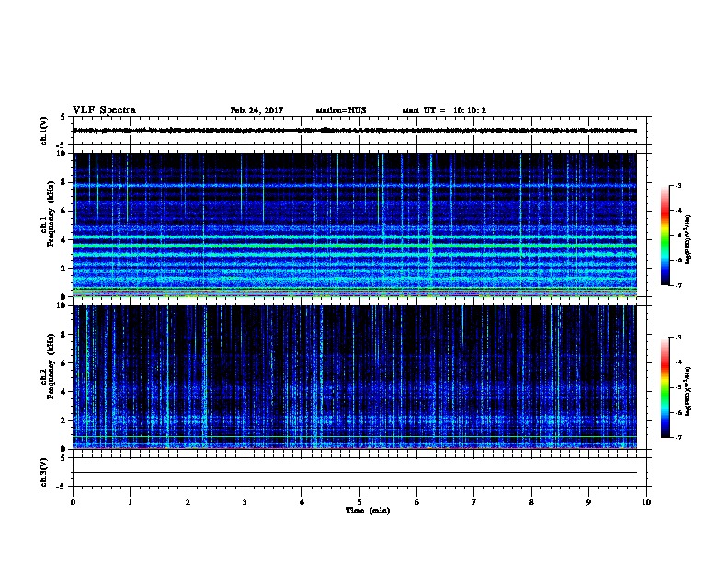Click the "ch.1(V)" waveform axis label
Image resolution: width=728 pixels, height=563 pixels.
click(43, 131)
